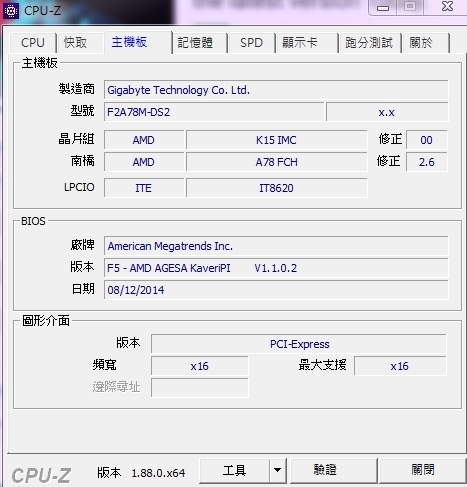467x487 pixels.
Task: Click the ITE LPCIO vendor value
Action: 144,188
